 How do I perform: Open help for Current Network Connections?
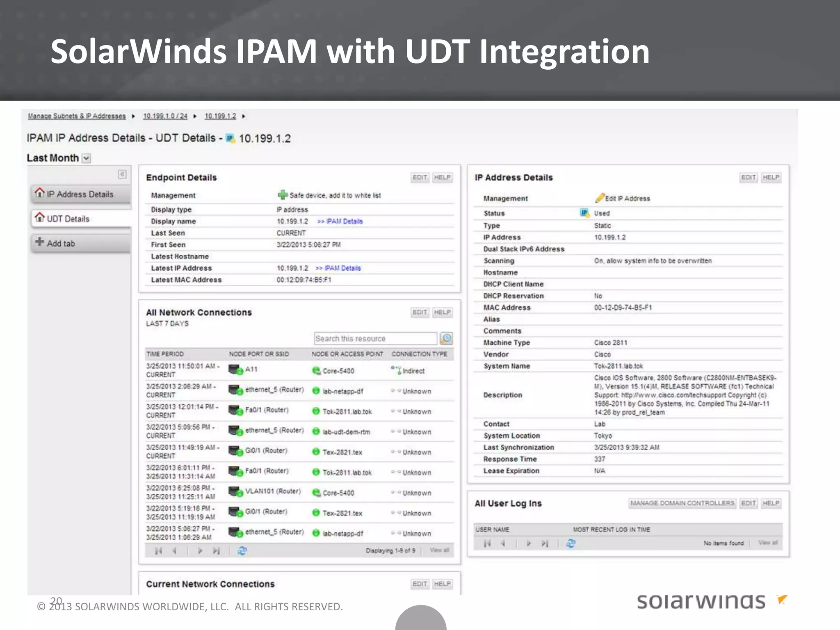pos(442,584)
